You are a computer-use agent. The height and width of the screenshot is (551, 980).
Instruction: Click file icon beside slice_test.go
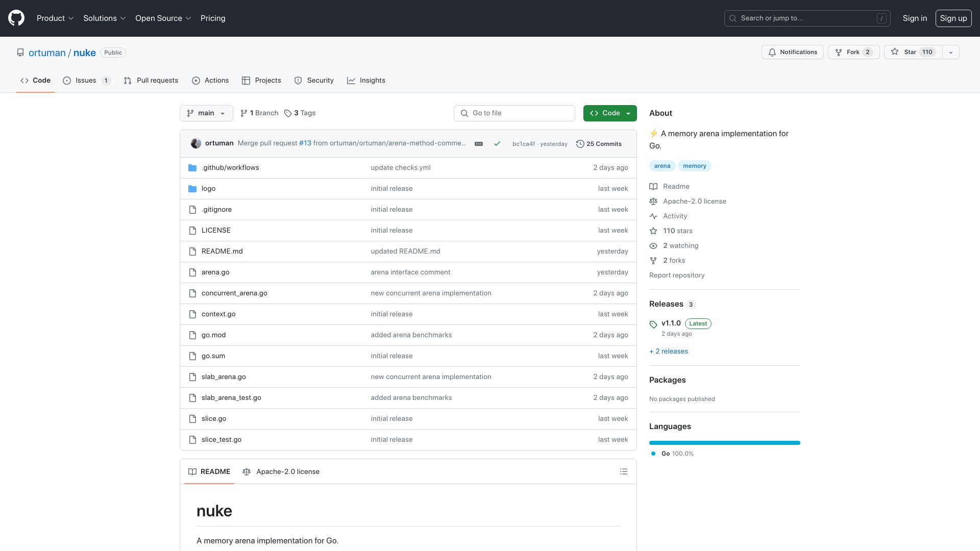pos(192,440)
